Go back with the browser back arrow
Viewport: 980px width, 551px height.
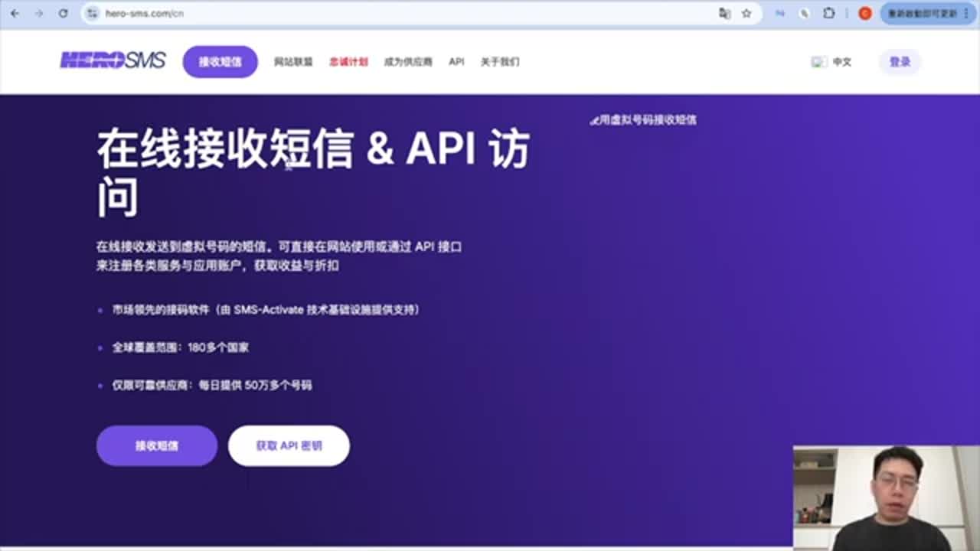15,13
